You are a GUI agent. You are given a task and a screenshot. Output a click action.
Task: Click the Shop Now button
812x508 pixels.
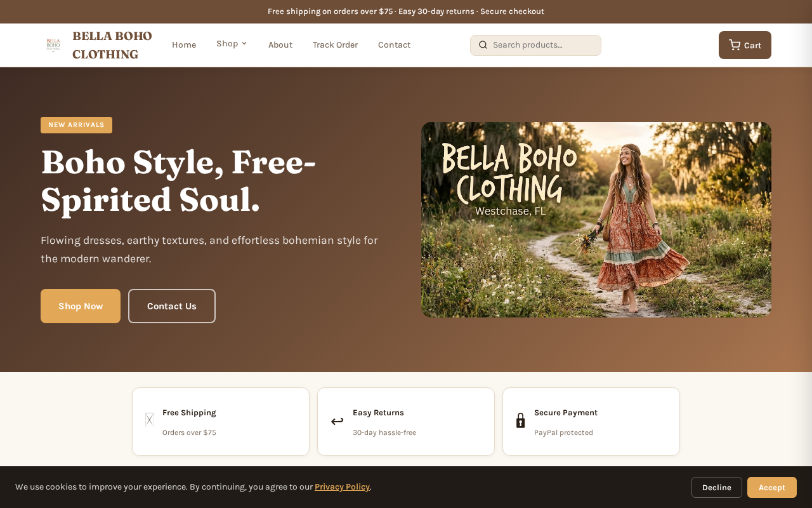pos(81,306)
